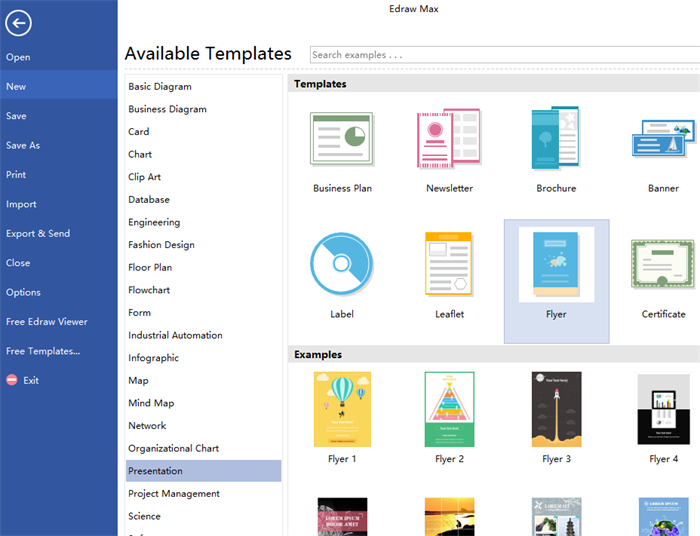Open the sunset flyer example thumbnail
Screen dimensions: 700x536
[x=450, y=517]
